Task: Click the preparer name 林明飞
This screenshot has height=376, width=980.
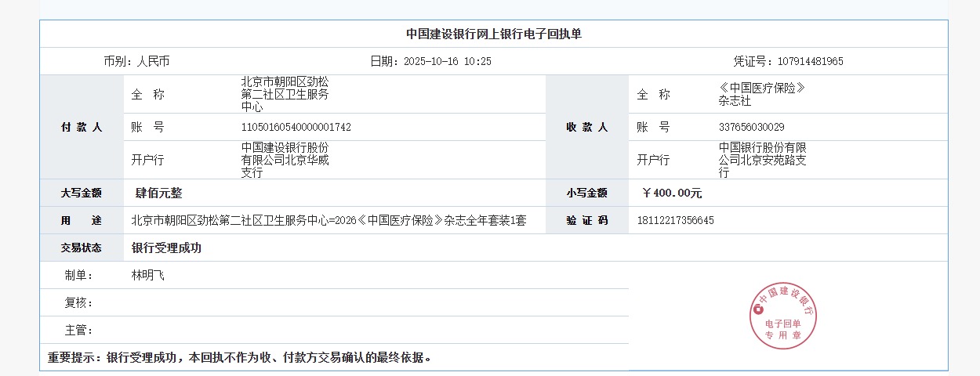Action: tap(147, 275)
